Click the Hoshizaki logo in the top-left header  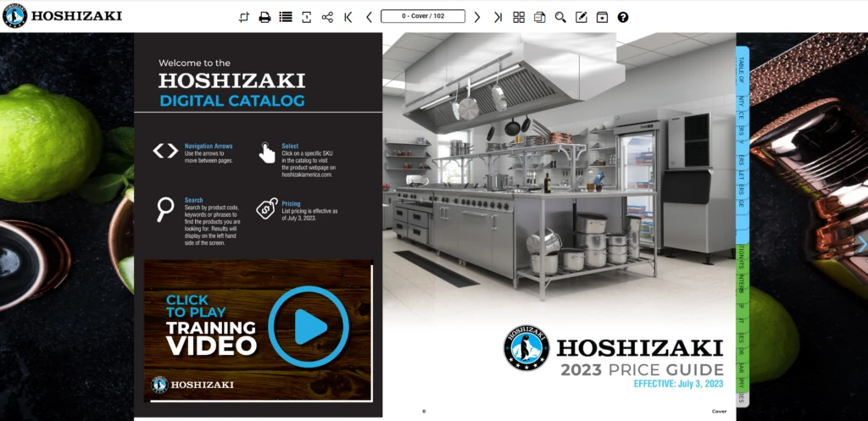coord(62,15)
